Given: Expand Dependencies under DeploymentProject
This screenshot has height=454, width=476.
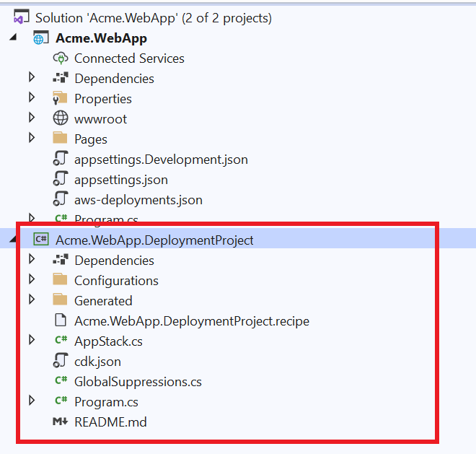Looking at the screenshot, I should (32, 259).
